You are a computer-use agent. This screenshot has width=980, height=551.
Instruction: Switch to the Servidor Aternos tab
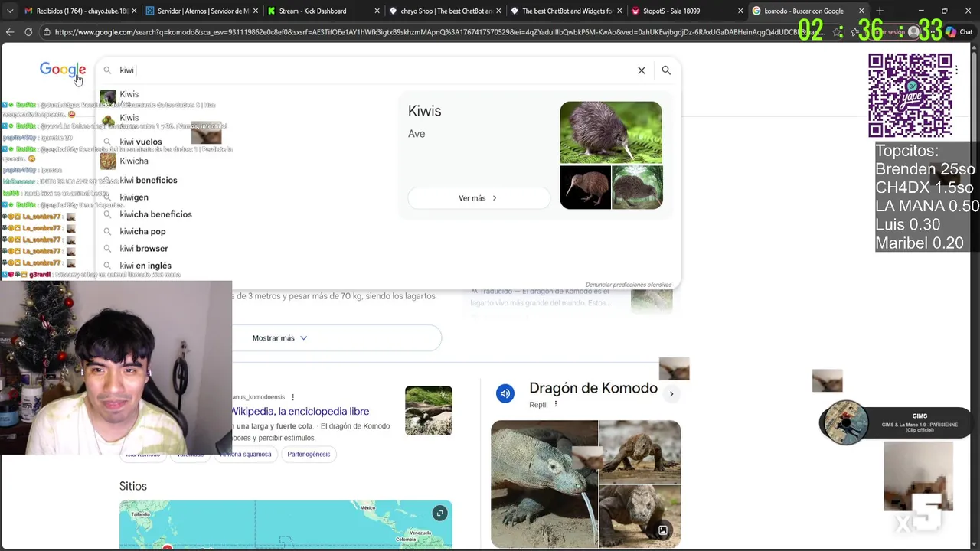tap(203, 11)
